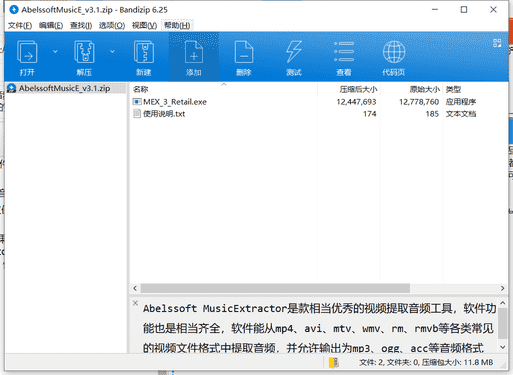Click the original size 12,778,760 cell
The image size is (513, 375).
[x=419, y=102]
